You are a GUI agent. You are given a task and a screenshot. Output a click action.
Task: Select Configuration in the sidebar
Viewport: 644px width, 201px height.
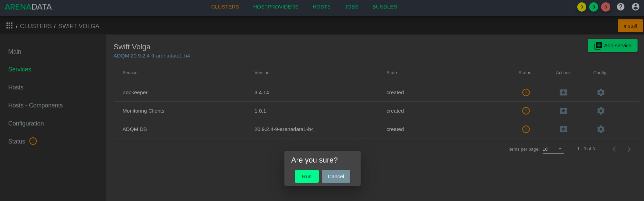click(26, 123)
